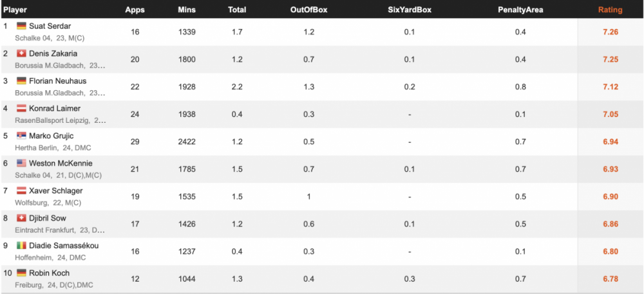Click the Austrian flag beside Konrad Laimer

coord(21,109)
